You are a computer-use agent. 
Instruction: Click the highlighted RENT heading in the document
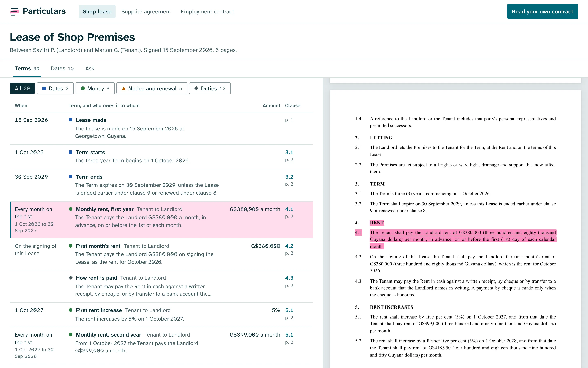tap(377, 223)
